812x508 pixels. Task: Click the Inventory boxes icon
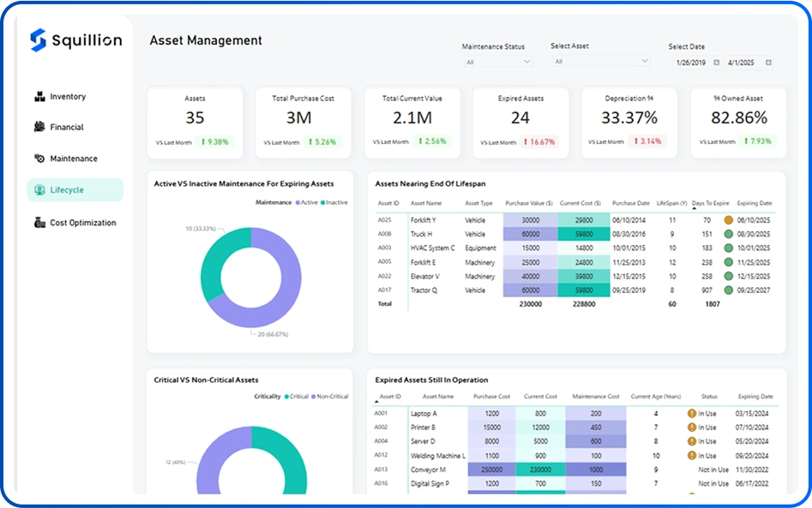tap(39, 97)
